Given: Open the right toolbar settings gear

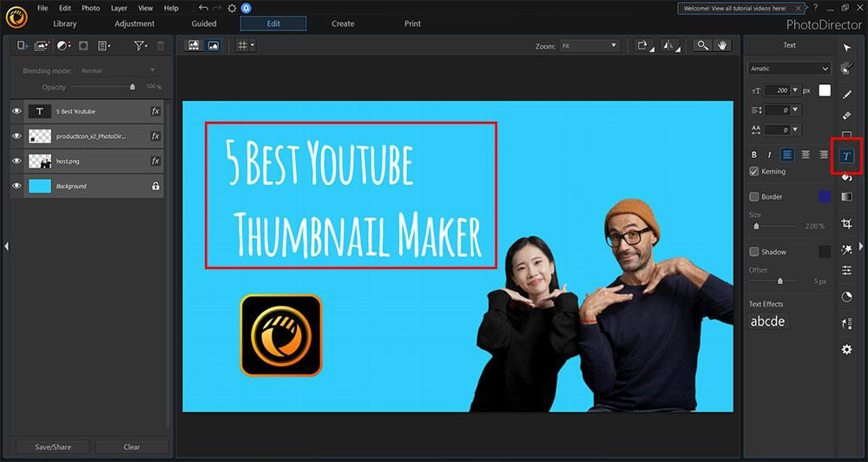Looking at the screenshot, I should point(846,350).
